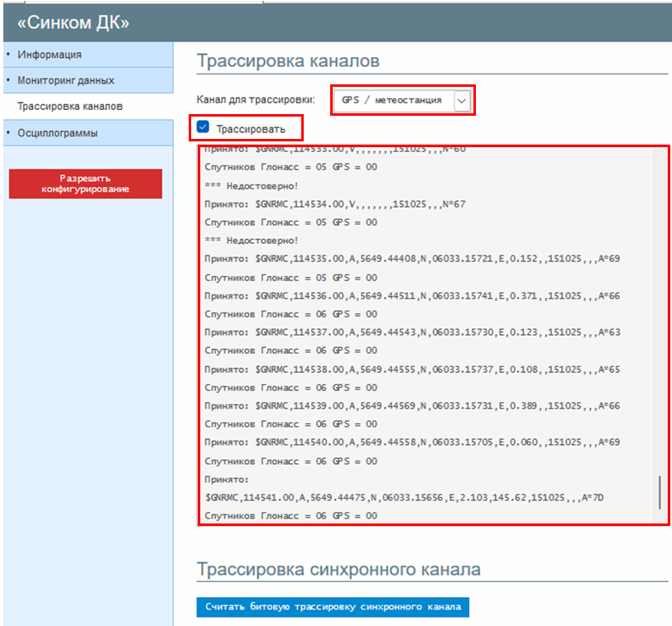Open the Мониторинг данных sidebar section
The image size is (672, 626).
[x=65, y=81]
